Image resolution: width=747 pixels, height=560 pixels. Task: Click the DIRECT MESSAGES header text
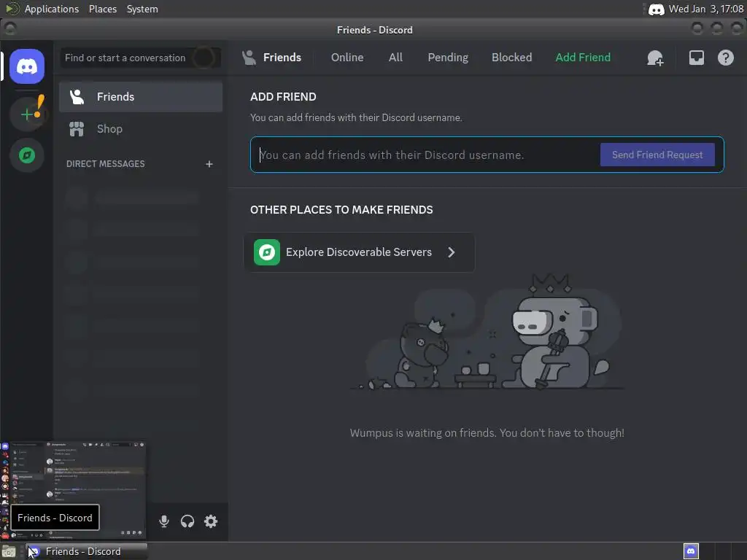(105, 164)
